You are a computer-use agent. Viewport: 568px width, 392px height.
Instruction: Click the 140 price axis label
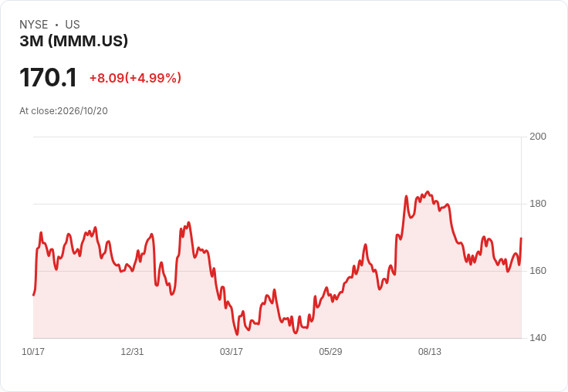538,338
